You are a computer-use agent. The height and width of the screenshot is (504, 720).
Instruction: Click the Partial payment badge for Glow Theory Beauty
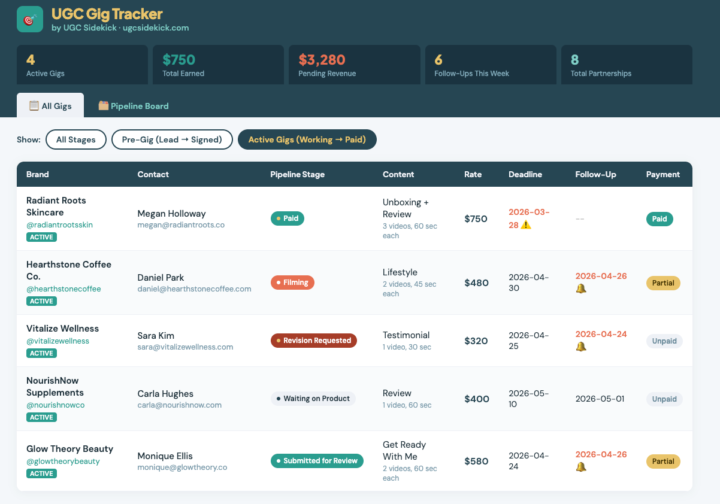coord(663,461)
